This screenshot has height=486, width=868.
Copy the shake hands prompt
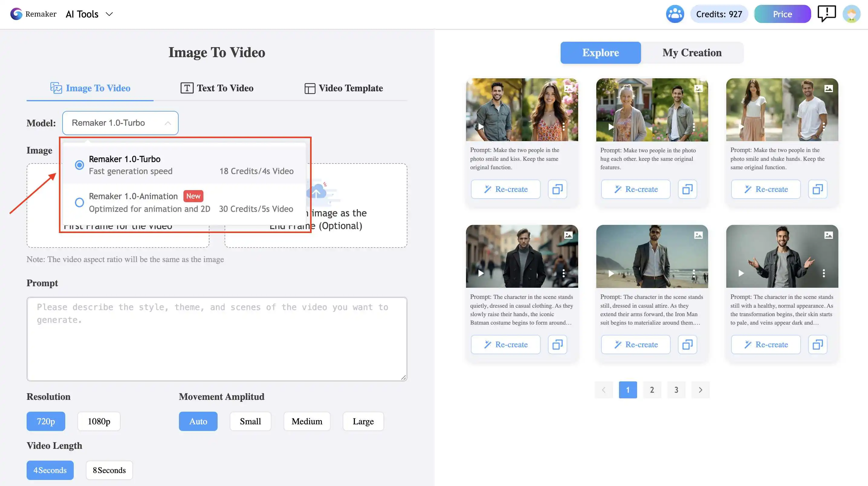click(x=818, y=189)
